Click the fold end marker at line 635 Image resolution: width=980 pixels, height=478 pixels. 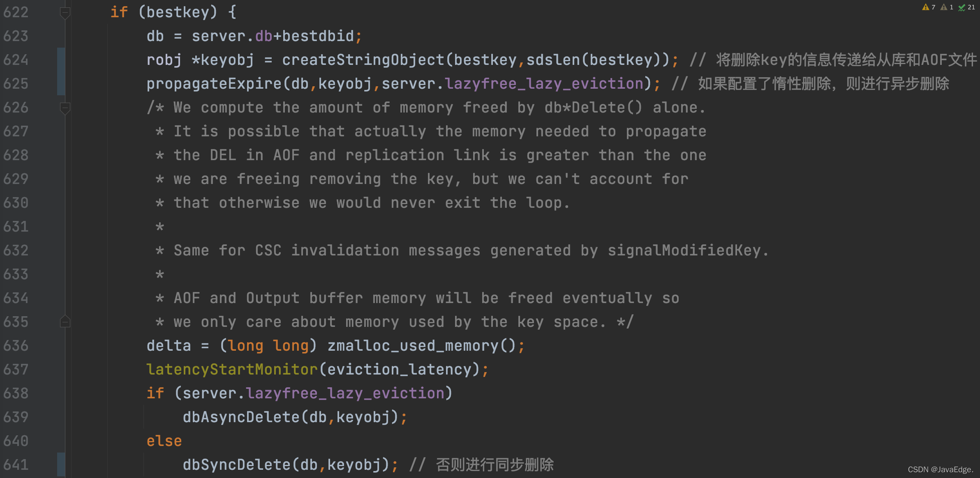click(65, 322)
